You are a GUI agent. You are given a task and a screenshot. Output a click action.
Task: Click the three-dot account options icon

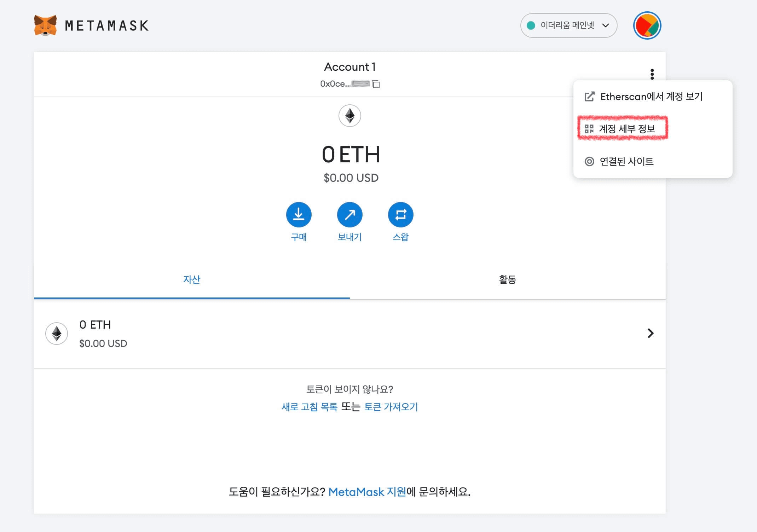click(x=652, y=74)
